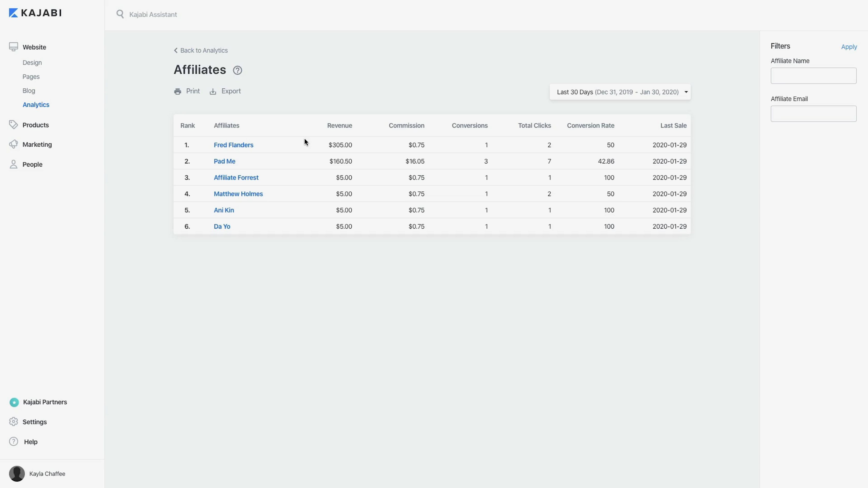
Task: Open the Fred Flanders affiliate link
Action: click(234, 145)
